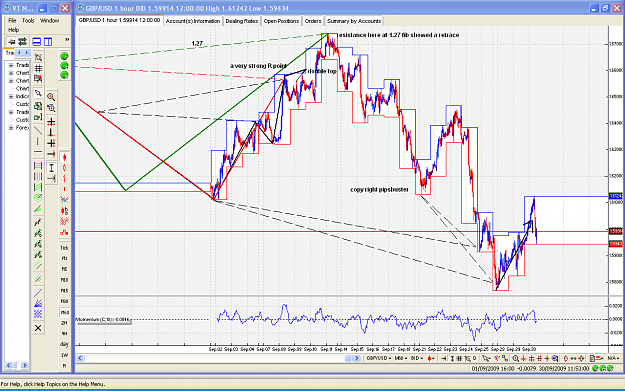Switch chart to M1 timeframe

tap(64, 258)
